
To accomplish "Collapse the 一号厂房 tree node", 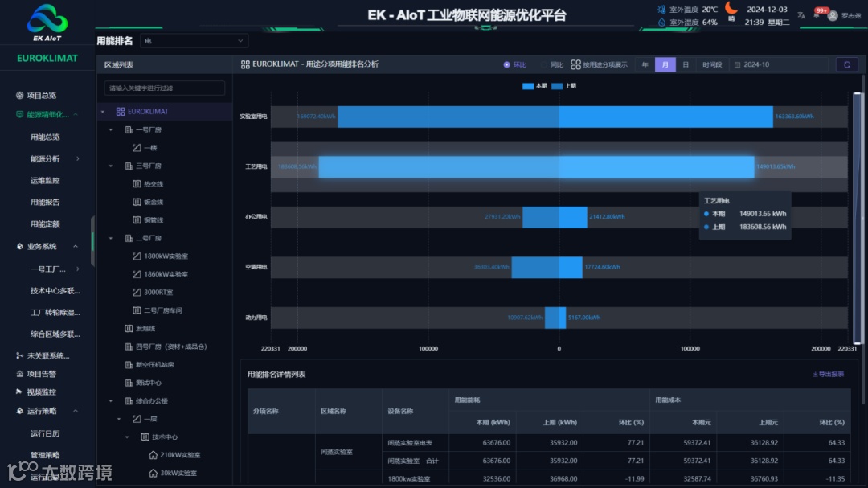I will pos(111,129).
